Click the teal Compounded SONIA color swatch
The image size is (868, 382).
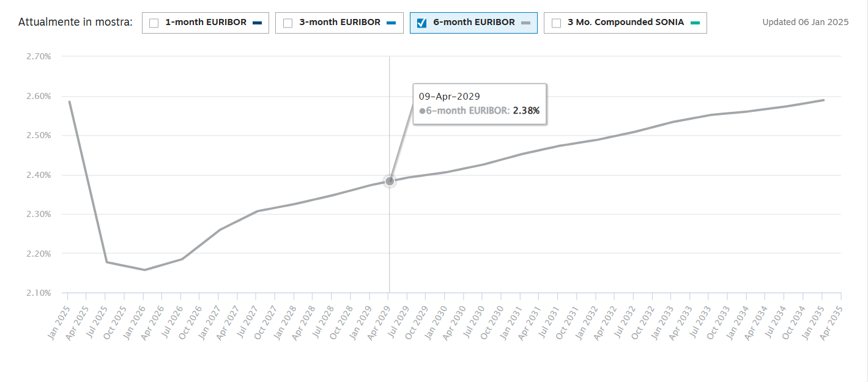click(695, 23)
